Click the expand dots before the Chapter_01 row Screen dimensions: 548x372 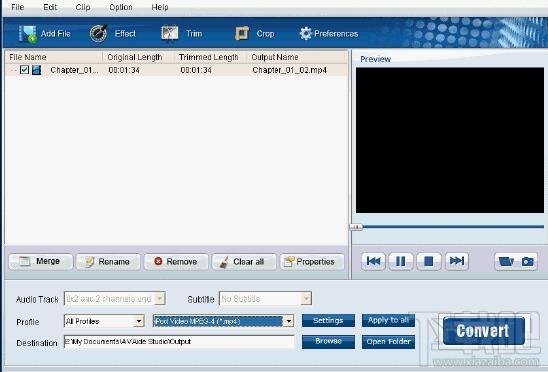point(13,70)
